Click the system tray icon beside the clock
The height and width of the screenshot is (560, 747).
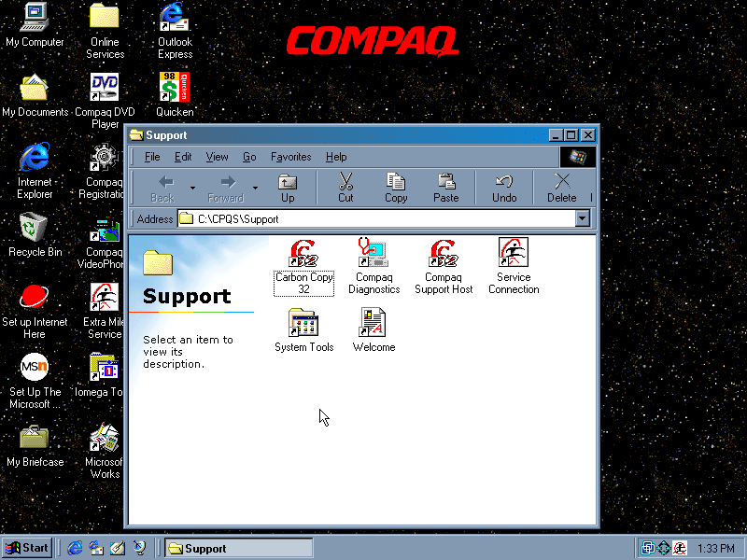pyautogui.click(x=680, y=548)
